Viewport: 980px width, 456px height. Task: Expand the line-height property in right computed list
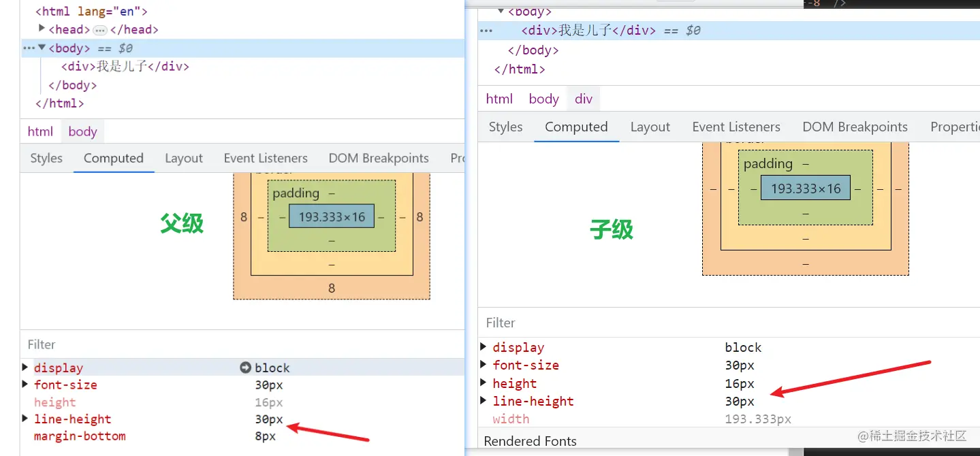[484, 401]
